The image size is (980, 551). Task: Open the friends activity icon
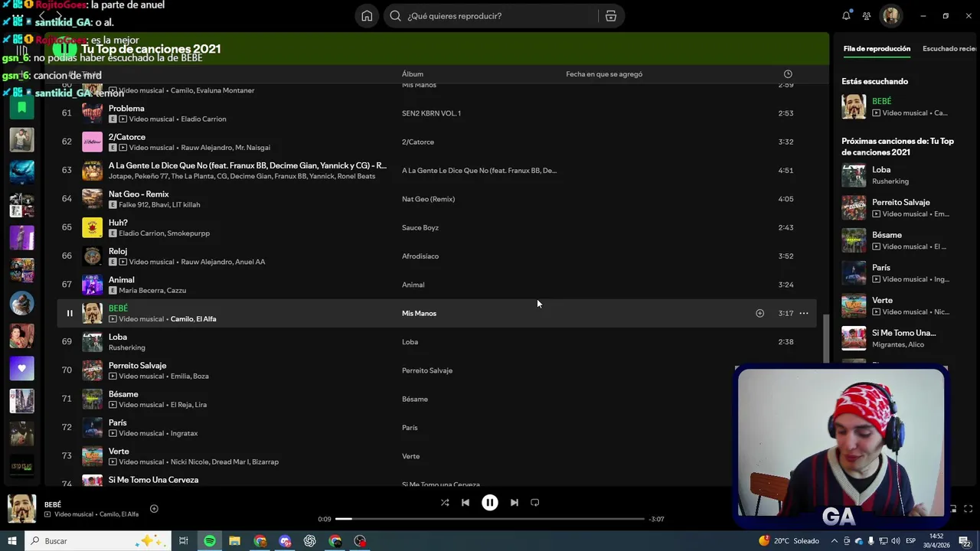(x=867, y=15)
